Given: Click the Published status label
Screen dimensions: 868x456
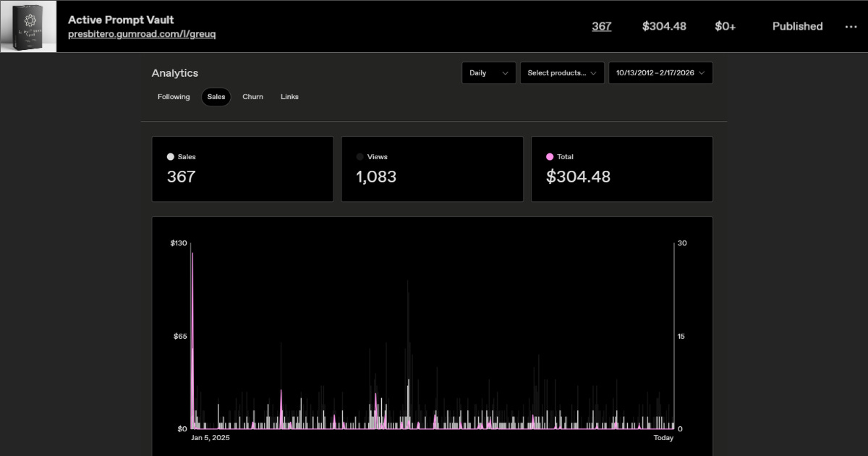Looking at the screenshot, I should (x=797, y=26).
